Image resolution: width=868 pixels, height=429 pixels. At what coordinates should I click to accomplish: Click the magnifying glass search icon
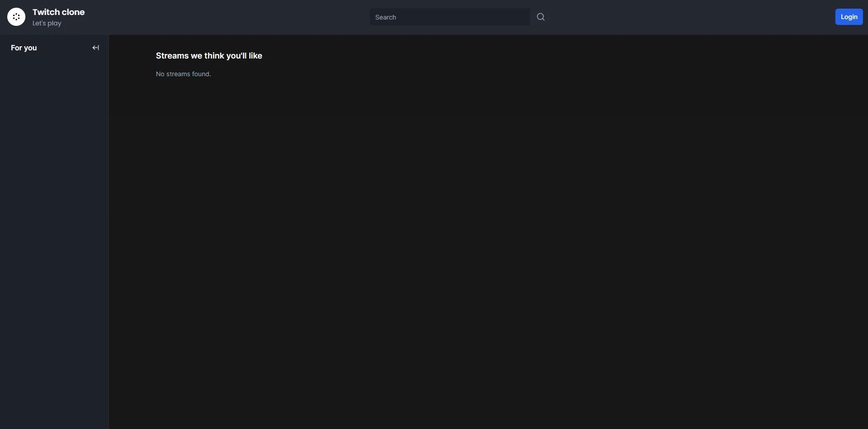[541, 17]
